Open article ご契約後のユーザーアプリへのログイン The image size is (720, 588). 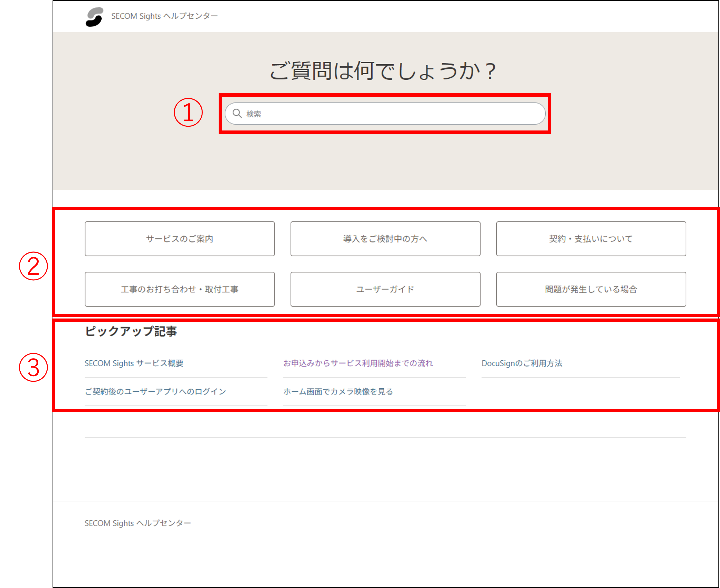coord(155,391)
